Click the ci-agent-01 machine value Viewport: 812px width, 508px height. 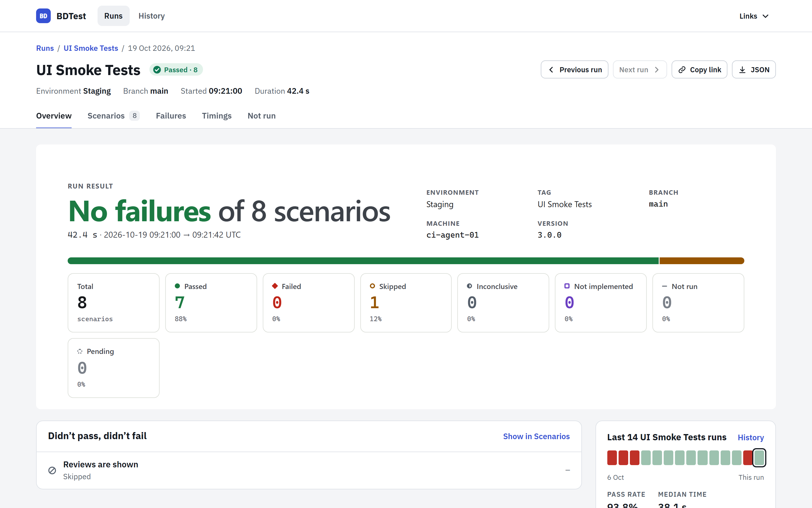452,235
